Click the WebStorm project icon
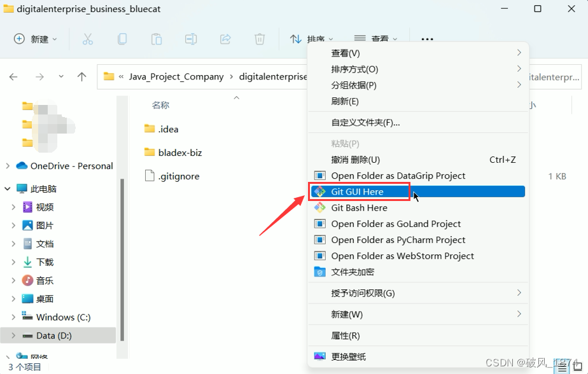 pos(320,256)
